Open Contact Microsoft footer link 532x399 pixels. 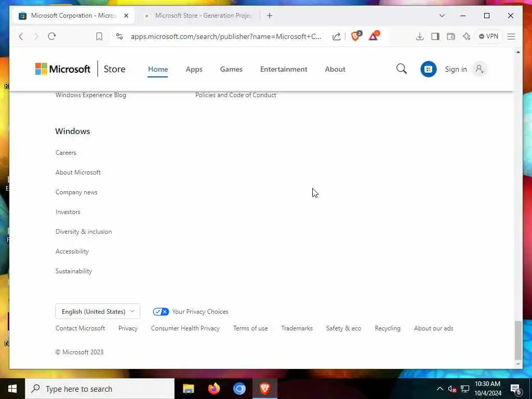coord(80,328)
